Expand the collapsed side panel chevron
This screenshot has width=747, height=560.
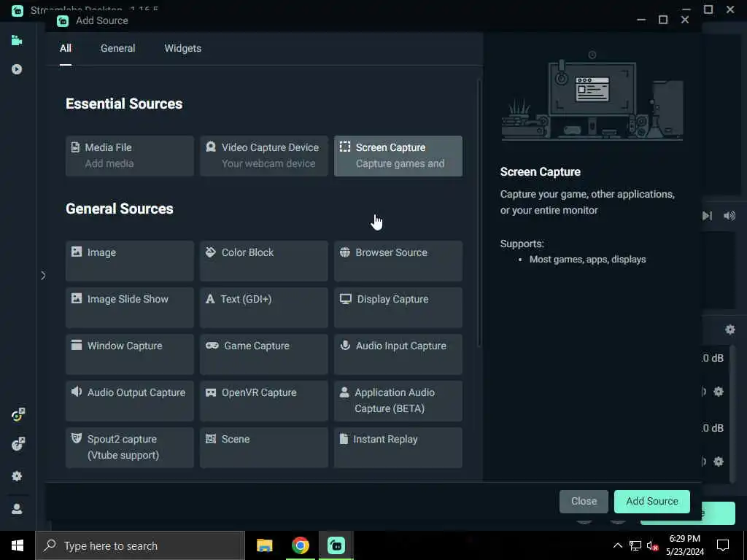(43, 276)
